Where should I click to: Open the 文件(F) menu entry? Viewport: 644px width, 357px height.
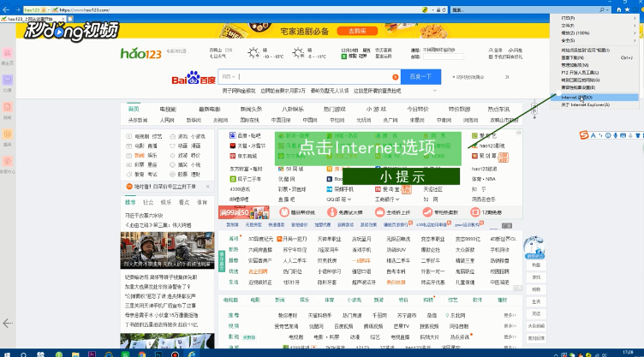coord(594,26)
